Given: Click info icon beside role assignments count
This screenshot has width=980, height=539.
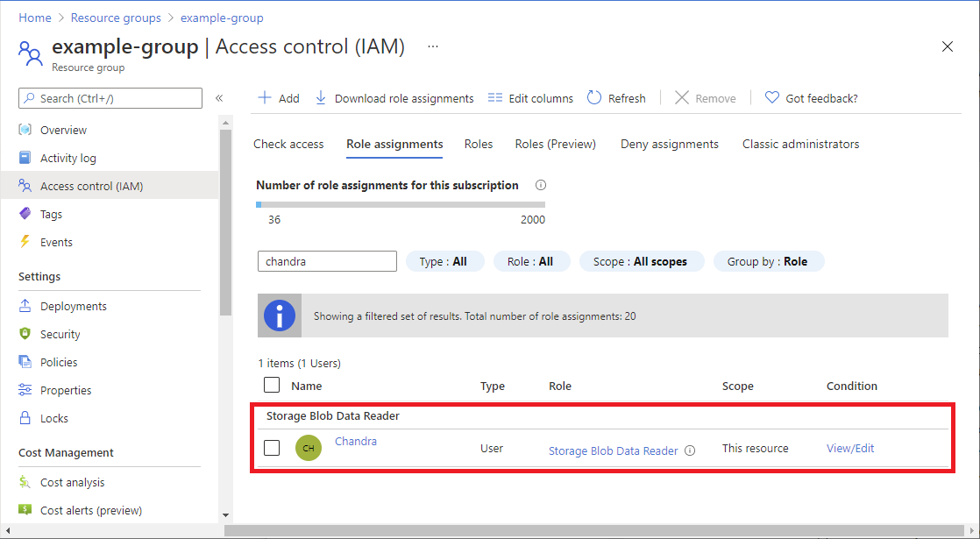Looking at the screenshot, I should (541, 185).
